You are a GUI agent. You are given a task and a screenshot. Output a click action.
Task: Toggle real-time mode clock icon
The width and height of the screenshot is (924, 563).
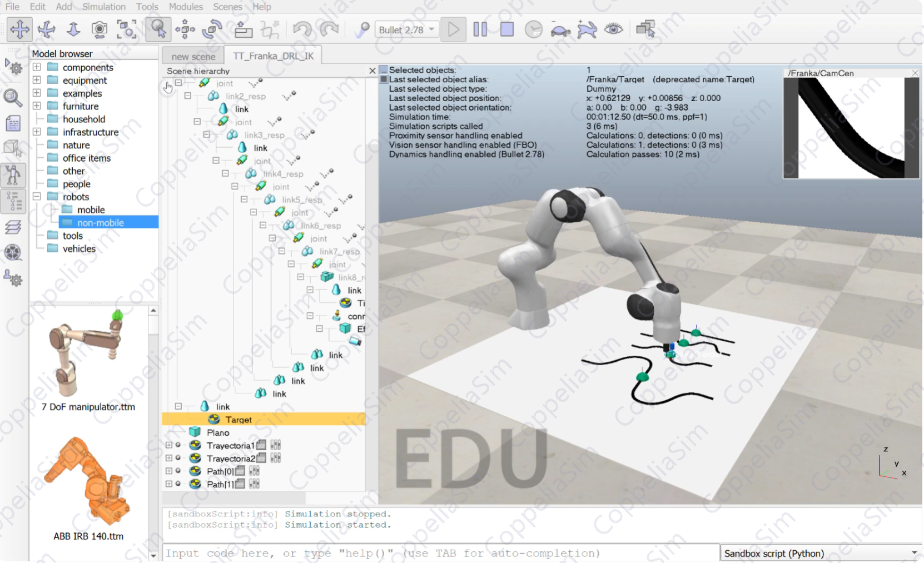534,29
